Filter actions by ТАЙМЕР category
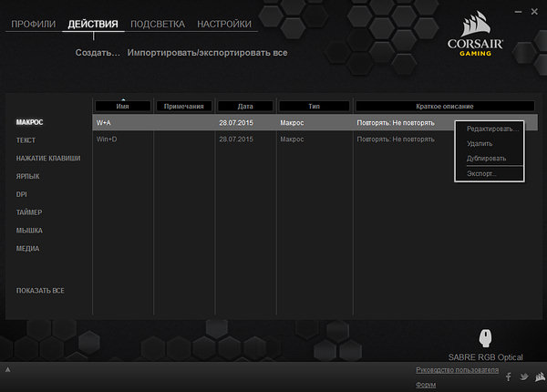 pyautogui.click(x=29, y=212)
